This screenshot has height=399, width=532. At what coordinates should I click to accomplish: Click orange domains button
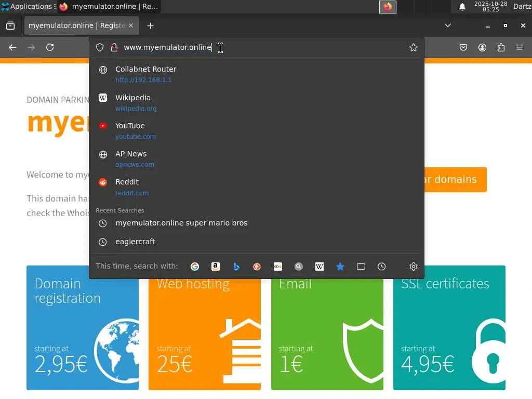click(x=455, y=179)
